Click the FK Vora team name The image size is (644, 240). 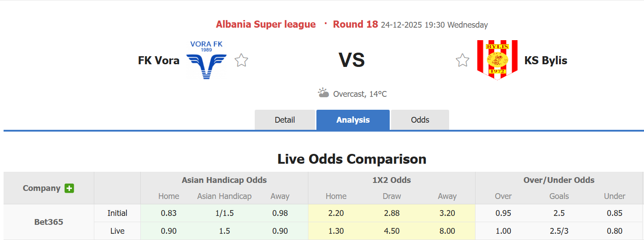click(159, 60)
